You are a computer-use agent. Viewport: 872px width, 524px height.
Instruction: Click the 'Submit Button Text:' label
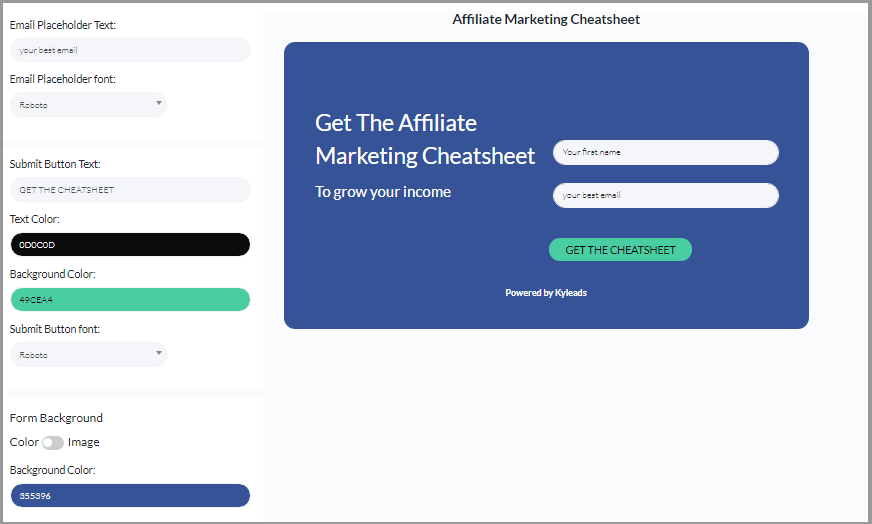point(55,164)
